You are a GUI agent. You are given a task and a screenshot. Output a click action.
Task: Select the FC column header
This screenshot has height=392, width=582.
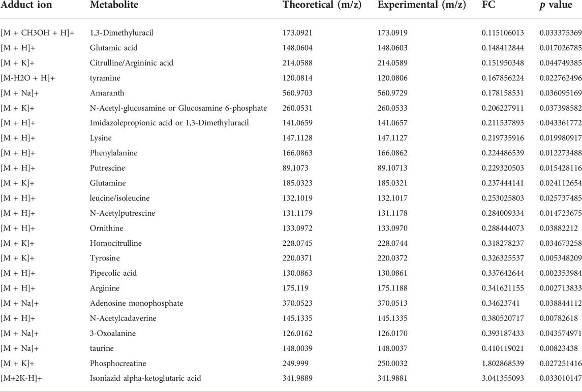coord(488,5)
